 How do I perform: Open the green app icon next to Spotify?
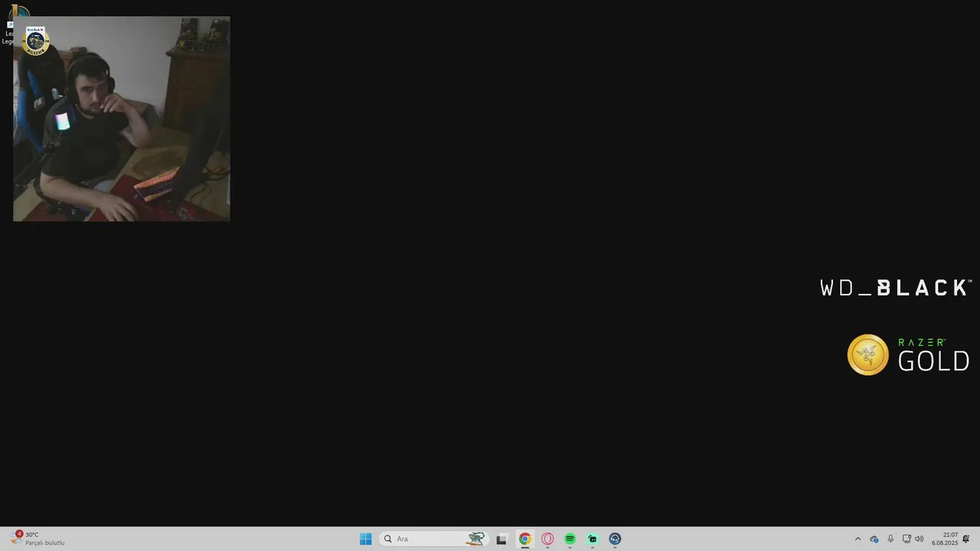[593, 539]
